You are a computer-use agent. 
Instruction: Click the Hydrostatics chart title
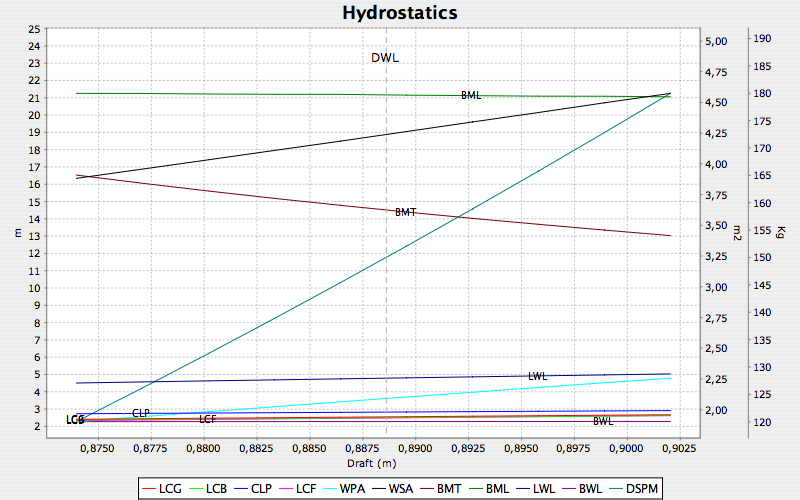[x=400, y=13]
